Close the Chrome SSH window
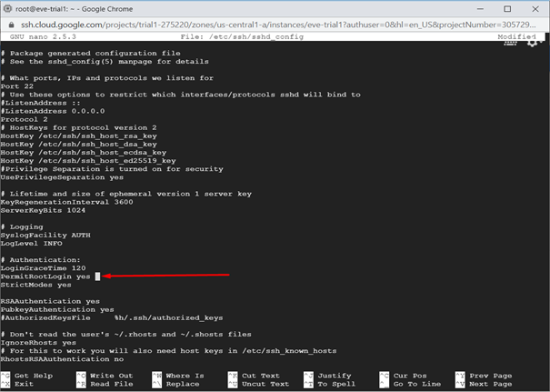Image resolution: width=550 pixels, height=392 pixels. pyautogui.click(x=535, y=9)
